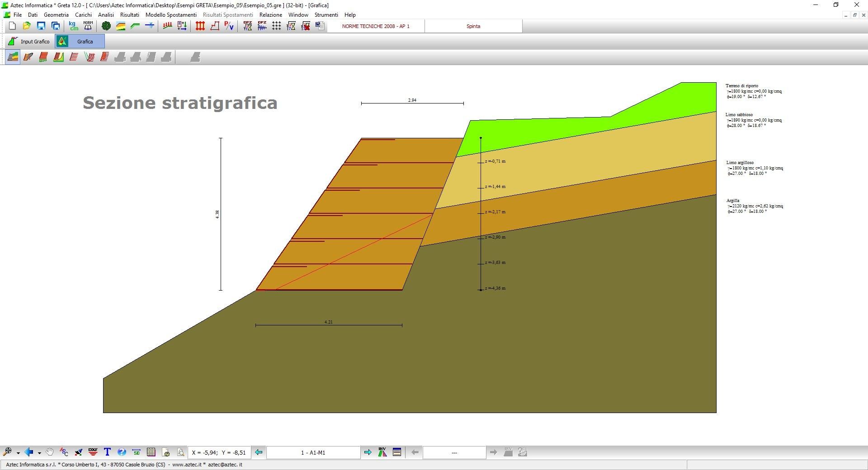
Task: Click the Save floppy disk icon
Action: coord(41,26)
